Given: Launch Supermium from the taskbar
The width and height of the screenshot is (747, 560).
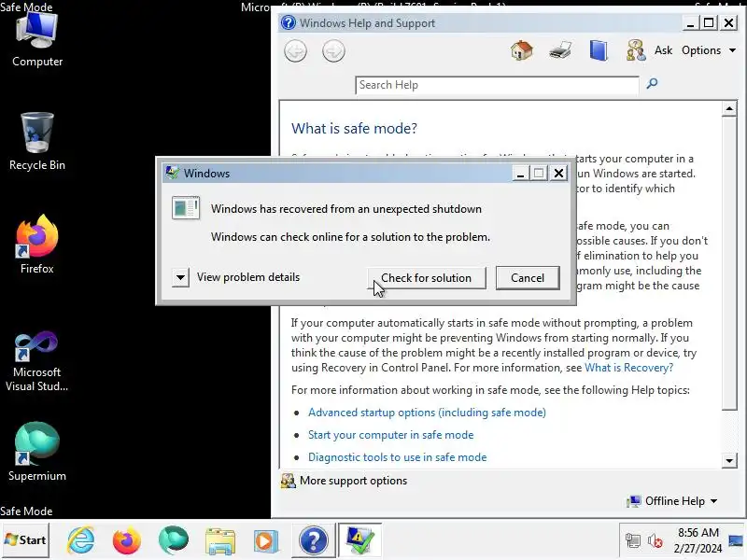Looking at the screenshot, I should click(174, 540).
